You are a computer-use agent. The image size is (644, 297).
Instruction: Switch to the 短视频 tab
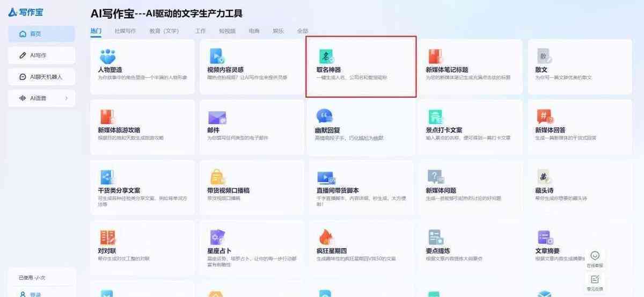click(227, 31)
